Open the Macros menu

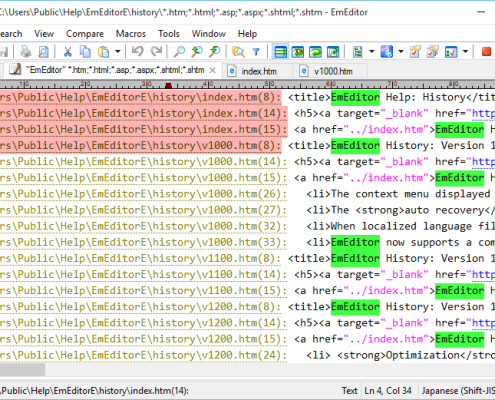coord(131,34)
